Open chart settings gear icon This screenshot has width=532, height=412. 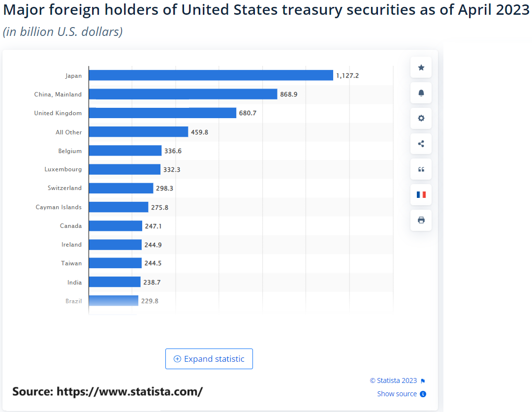pyautogui.click(x=421, y=119)
